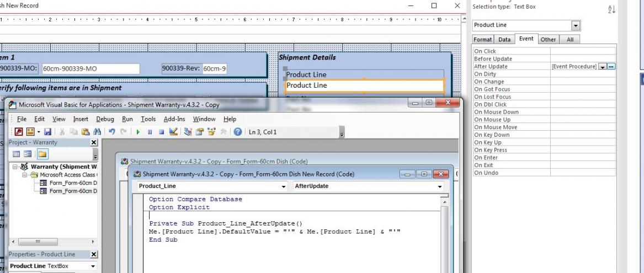Click the Break pause icon
Viewport: 644px width, 273px height.
tap(150, 132)
